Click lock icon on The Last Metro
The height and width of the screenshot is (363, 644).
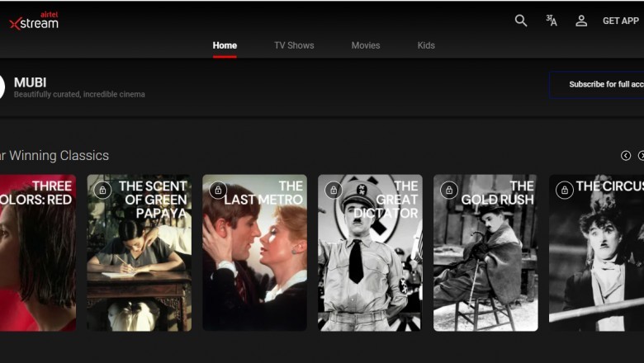tap(218, 191)
